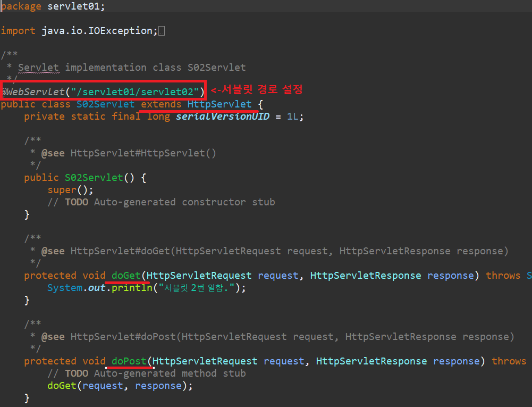Click the 'extends' keyword
This screenshot has width=532, height=407.
[161, 104]
